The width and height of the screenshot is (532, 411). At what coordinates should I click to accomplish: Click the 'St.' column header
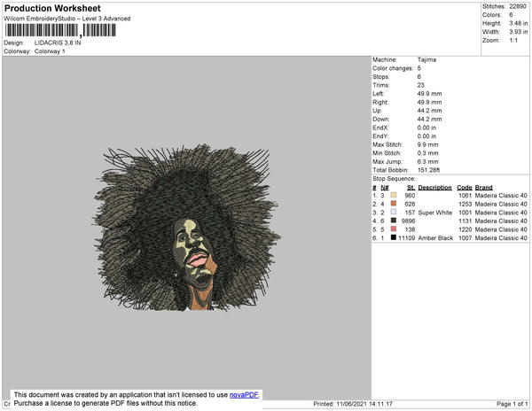tap(411, 188)
